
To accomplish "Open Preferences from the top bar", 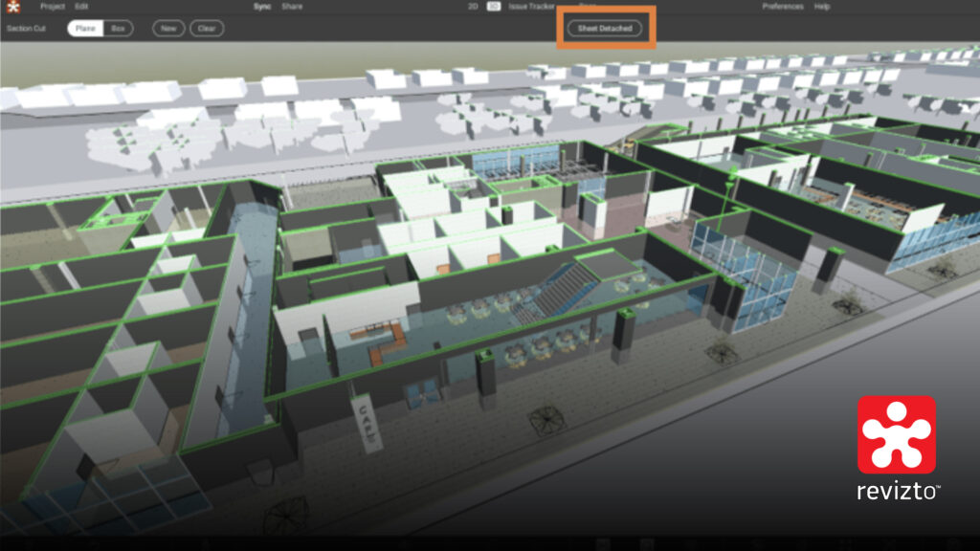I will (783, 7).
